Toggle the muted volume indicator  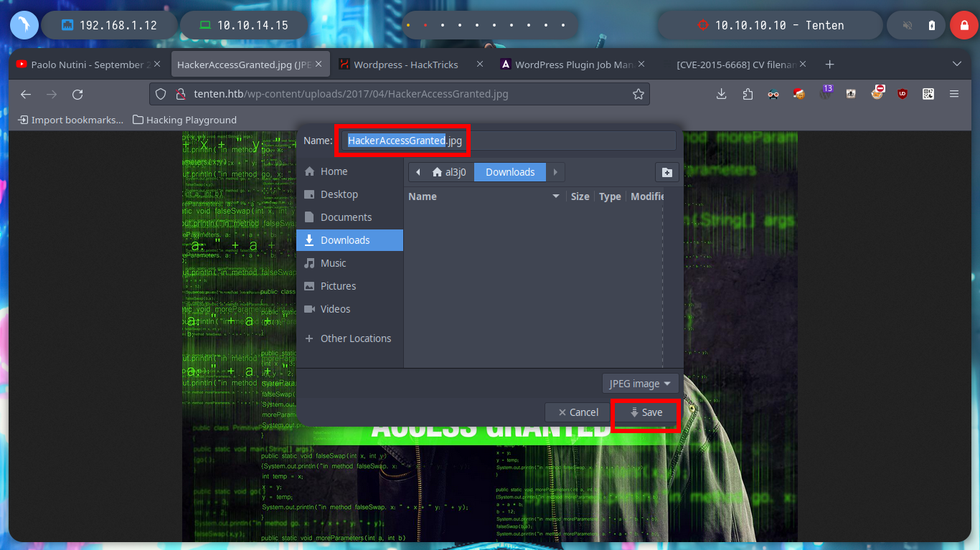907,25
